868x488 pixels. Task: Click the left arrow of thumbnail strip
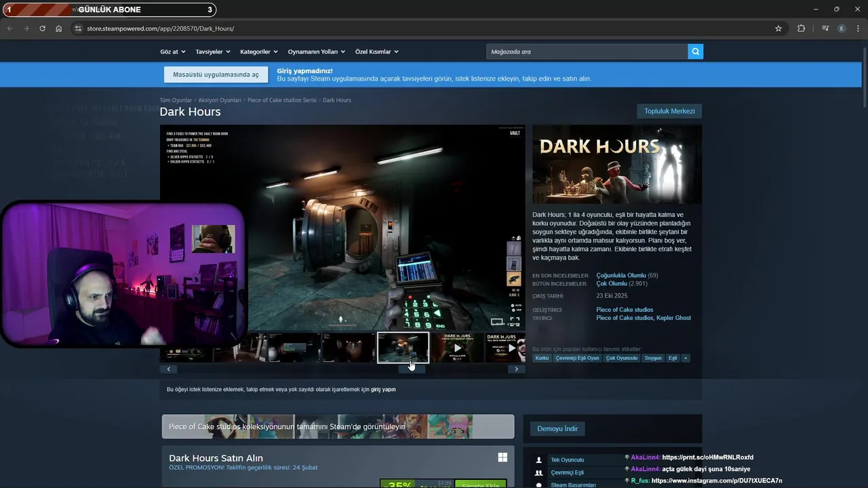point(168,369)
